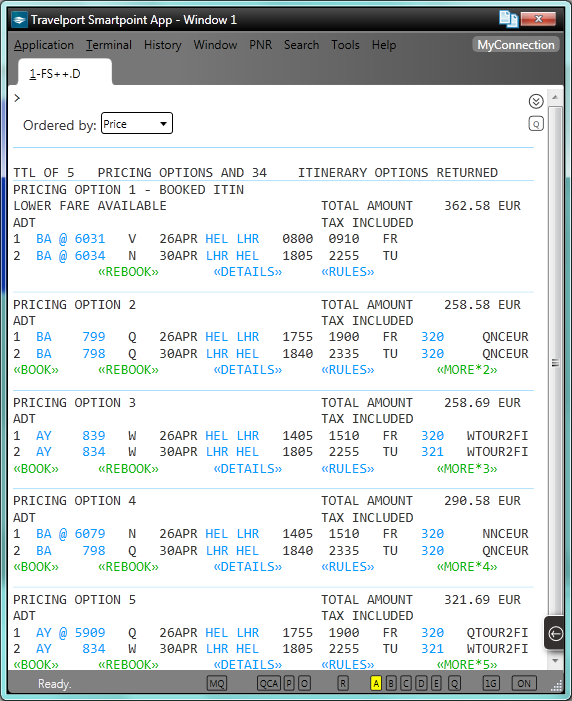Screen dimensions: 572x701
Task: Click the @ symbol beside flight 6034
Action: (x=63, y=256)
